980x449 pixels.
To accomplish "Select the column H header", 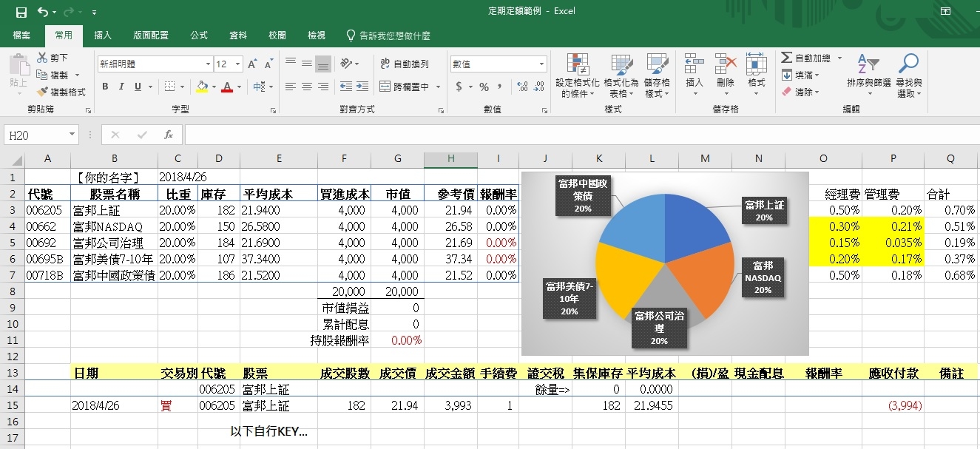I will coord(450,161).
